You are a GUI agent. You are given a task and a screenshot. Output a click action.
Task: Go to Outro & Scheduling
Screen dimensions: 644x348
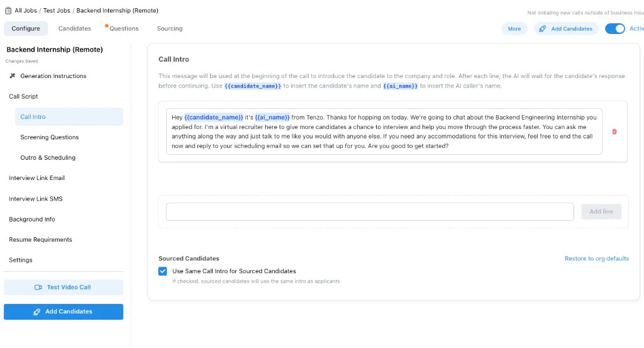click(x=48, y=158)
